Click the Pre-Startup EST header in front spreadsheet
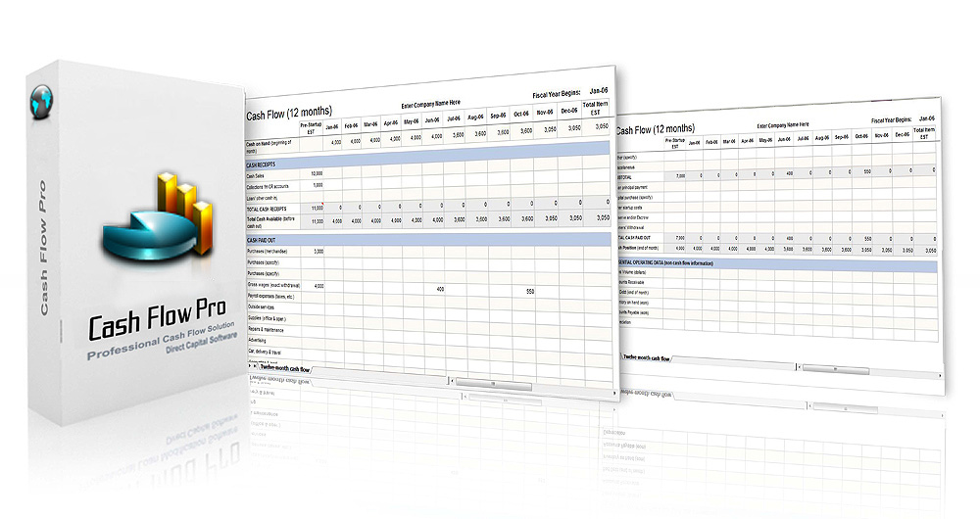Screen dimensions: 980x519 311,128
